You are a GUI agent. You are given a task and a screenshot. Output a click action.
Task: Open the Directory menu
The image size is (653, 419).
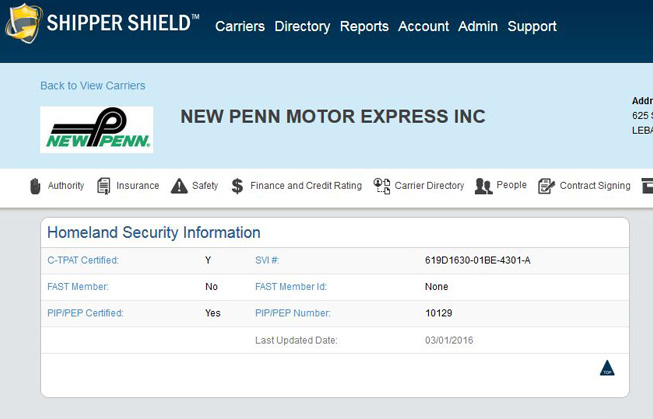point(302,27)
